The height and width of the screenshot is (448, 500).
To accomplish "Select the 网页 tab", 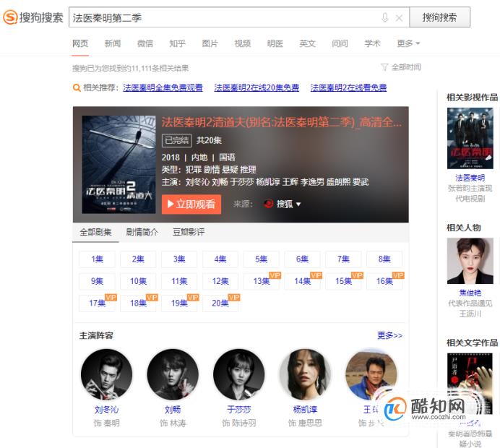I will click(x=80, y=43).
